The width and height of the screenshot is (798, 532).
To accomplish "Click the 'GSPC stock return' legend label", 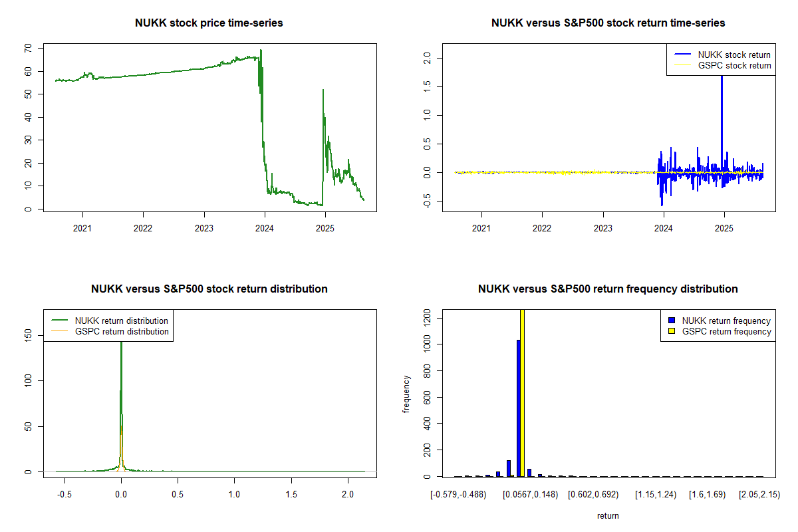I will pyautogui.click(x=734, y=65).
